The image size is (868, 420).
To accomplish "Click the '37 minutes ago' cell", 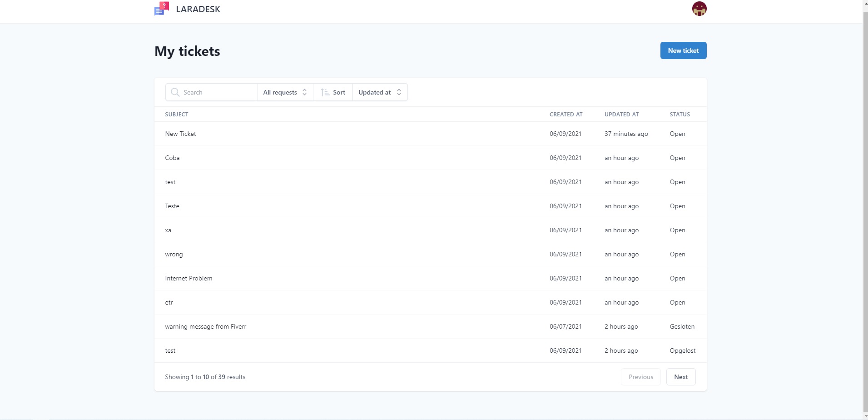I will [x=626, y=134].
